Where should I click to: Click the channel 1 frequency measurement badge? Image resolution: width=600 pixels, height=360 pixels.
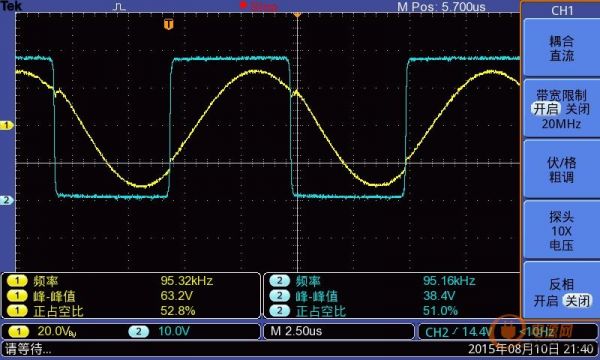click(x=17, y=281)
